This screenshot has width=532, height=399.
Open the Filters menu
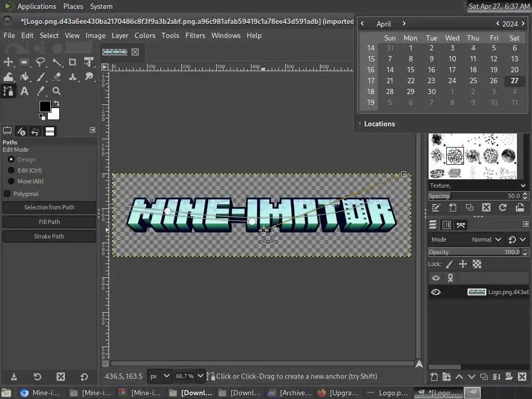[x=195, y=35]
